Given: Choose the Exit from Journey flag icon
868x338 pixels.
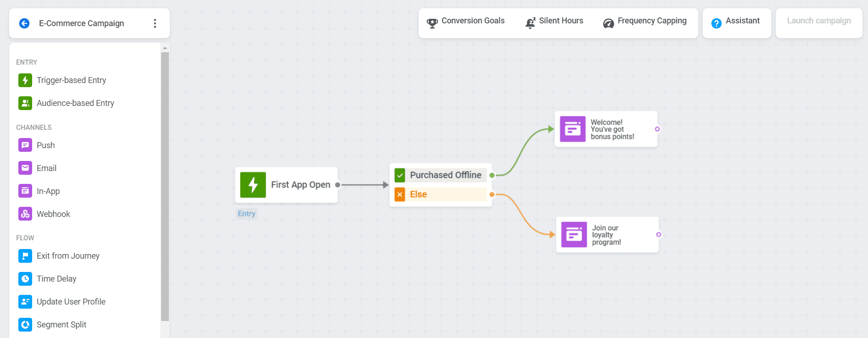Looking at the screenshot, I should [25, 256].
